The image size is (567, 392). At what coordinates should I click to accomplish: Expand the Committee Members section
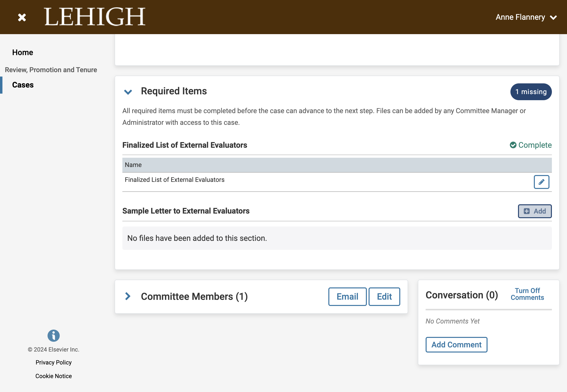pyautogui.click(x=128, y=296)
